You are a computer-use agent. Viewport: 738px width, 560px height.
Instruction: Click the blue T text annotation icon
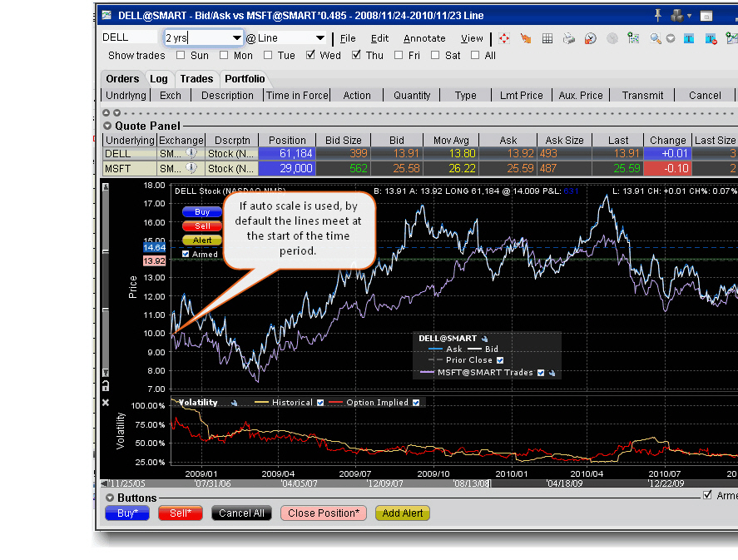pos(689,38)
